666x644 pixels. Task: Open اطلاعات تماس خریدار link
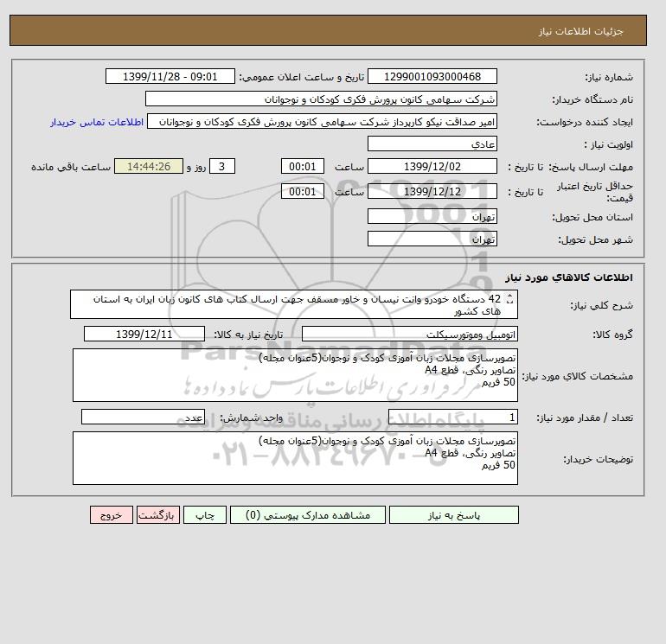(x=96, y=122)
